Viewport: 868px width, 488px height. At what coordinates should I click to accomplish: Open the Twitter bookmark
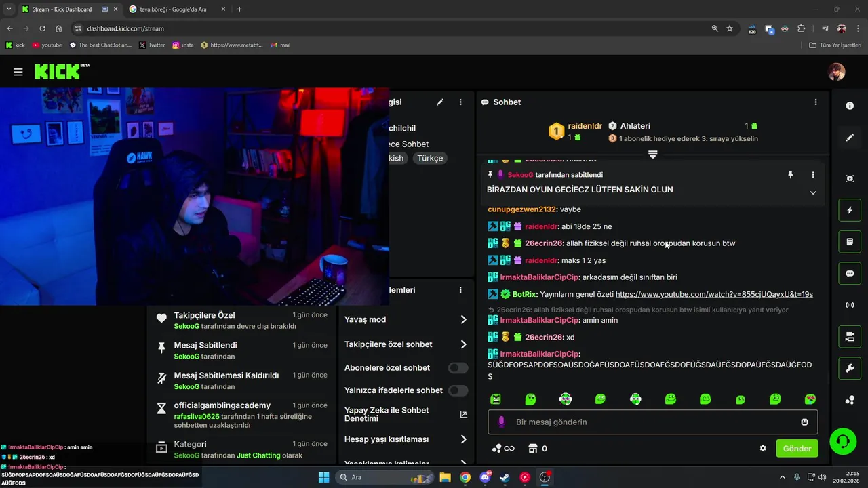coord(152,45)
